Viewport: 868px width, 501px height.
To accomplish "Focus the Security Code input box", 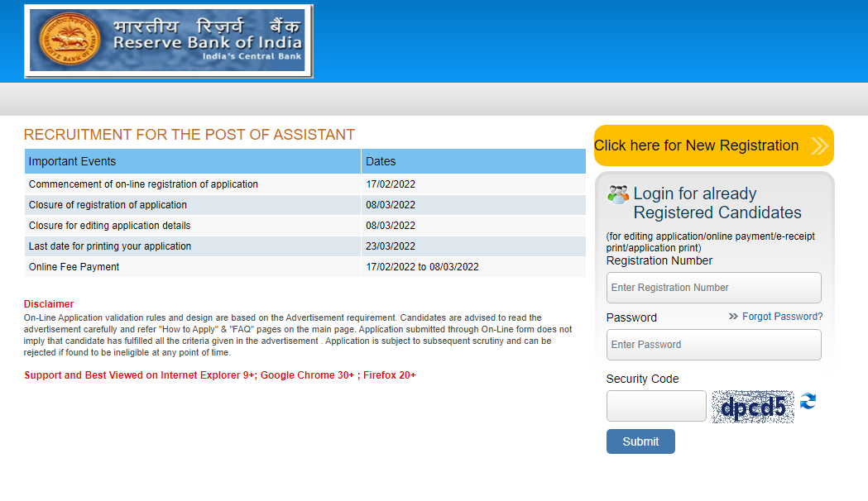I will click(x=656, y=406).
